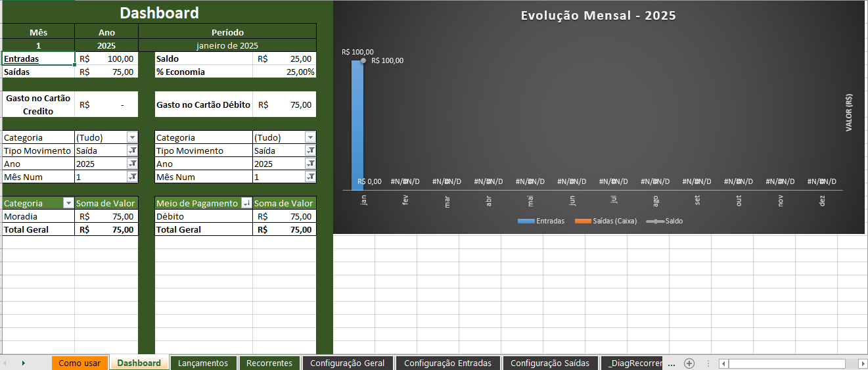Click the right Mês Num filter icon
Screen dimensions: 868x370
pos(310,177)
